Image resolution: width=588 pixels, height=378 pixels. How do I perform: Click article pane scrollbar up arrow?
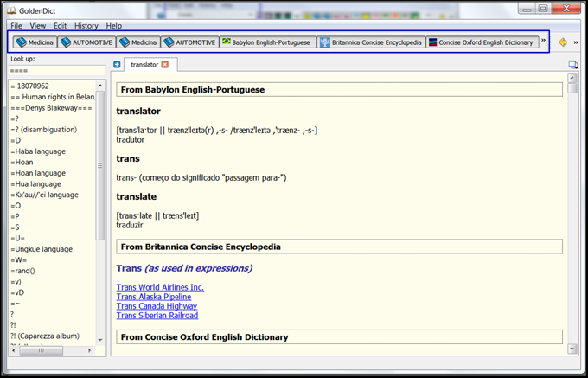coord(572,78)
